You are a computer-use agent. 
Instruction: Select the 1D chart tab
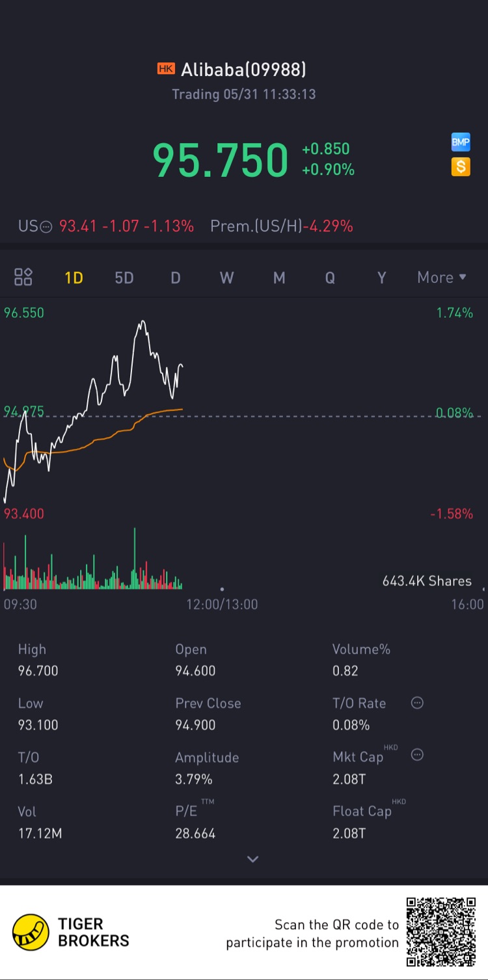(x=74, y=278)
